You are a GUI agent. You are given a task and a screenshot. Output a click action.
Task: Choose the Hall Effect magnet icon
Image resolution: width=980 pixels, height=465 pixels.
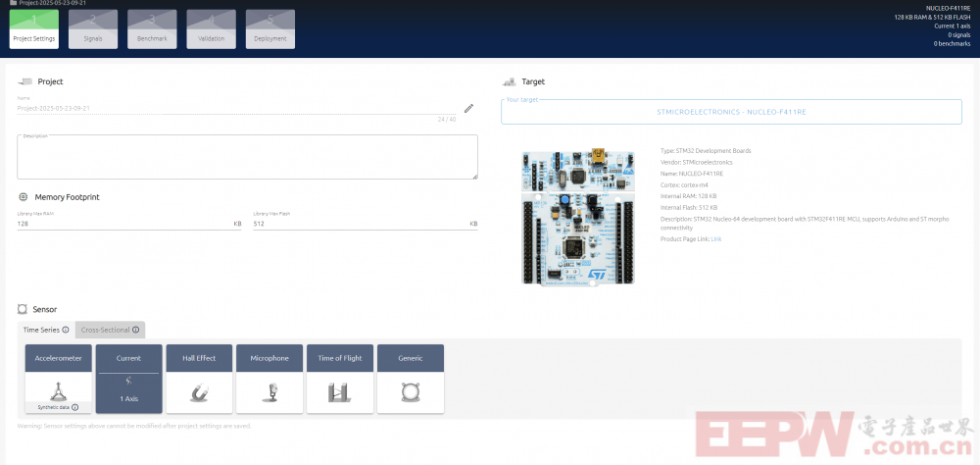[199, 392]
